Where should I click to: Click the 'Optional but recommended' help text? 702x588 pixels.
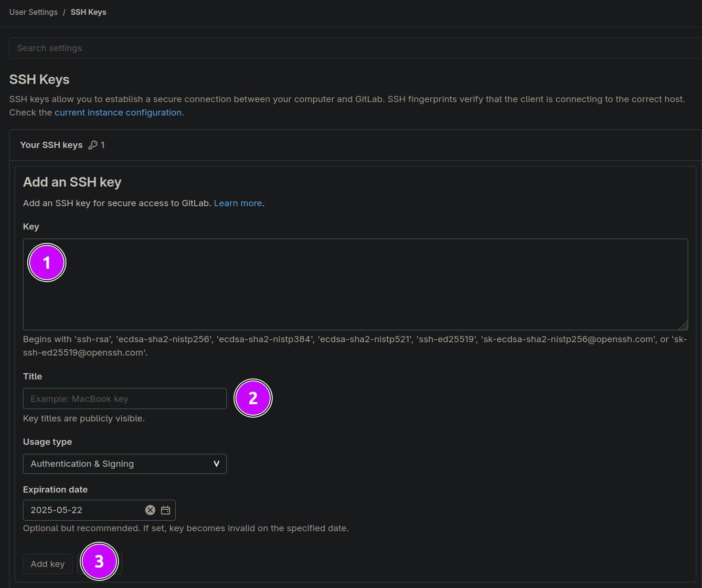pyautogui.click(x=186, y=528)
